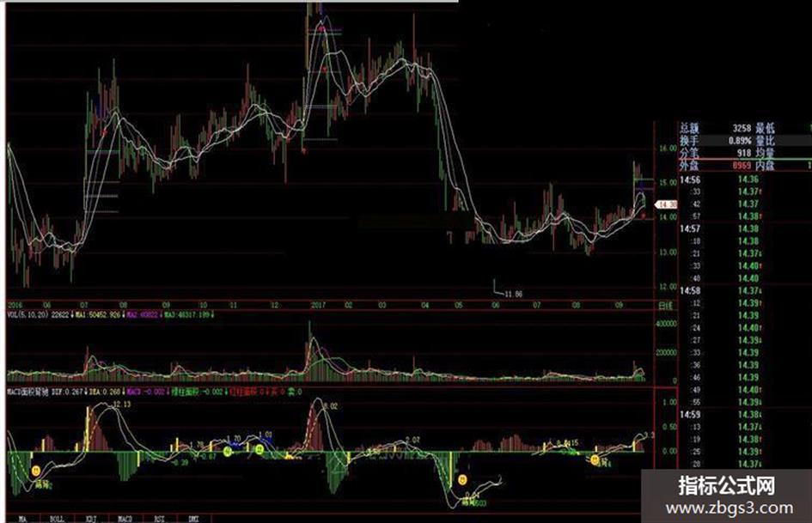Select the 04 month marker on the time axis
The height and width of the screenshot is (523, 812).
point(425,305)
